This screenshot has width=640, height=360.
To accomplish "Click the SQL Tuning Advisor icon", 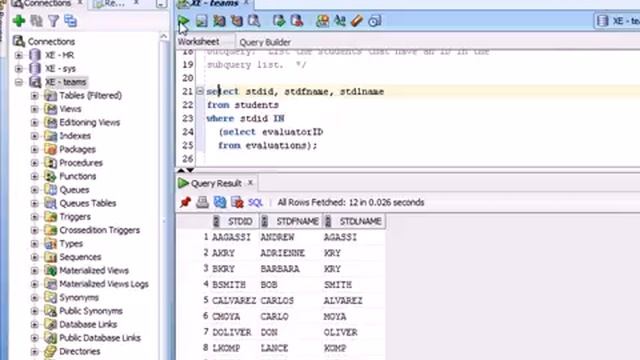I will pyautogui.click(x=254, y=21).
